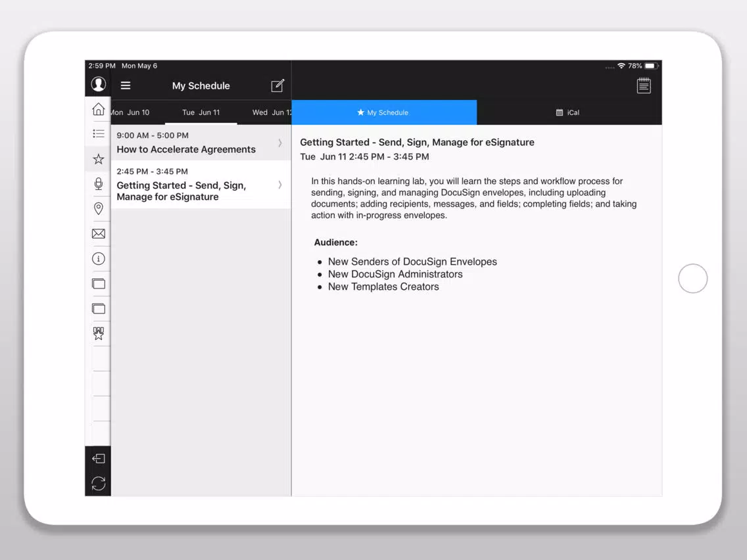This screenshot has width=747, height=560.
Task: Tap New Senders of DocuSign Envelopes bullet
Action: 412,262
